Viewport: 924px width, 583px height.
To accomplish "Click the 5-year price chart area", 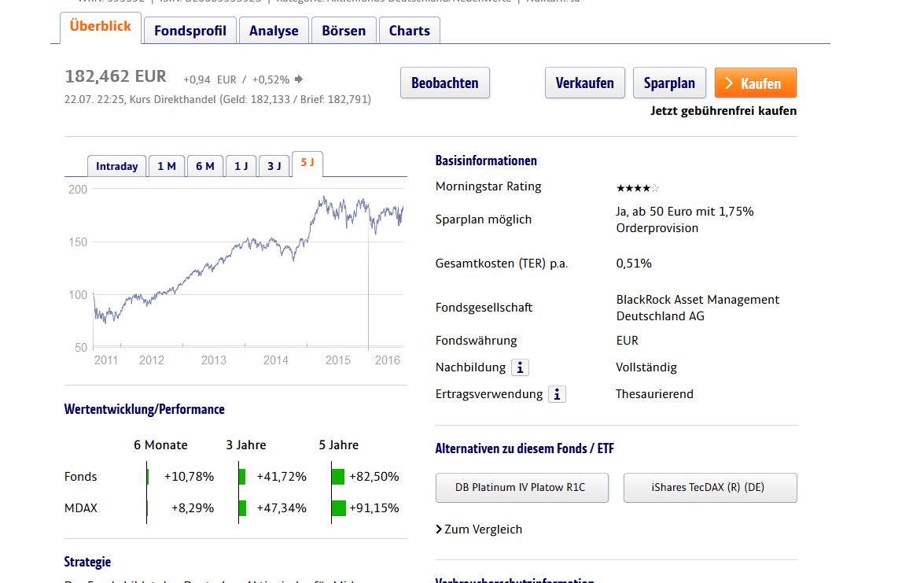I will coord(248,268).
